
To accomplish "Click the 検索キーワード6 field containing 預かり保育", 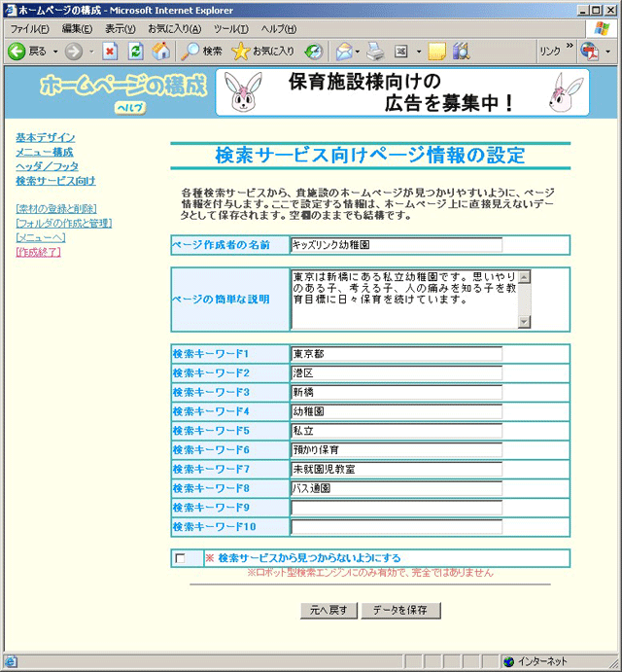I will [397, 450].
